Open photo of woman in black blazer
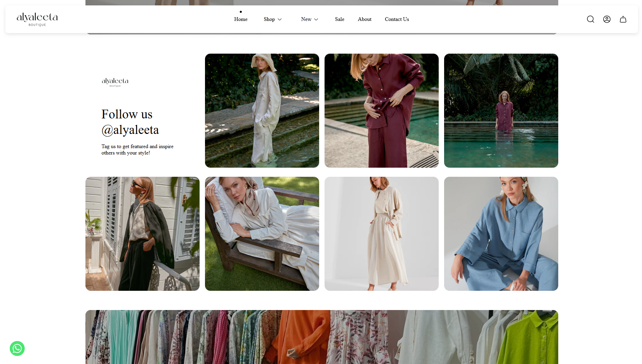 pos(143,234)
